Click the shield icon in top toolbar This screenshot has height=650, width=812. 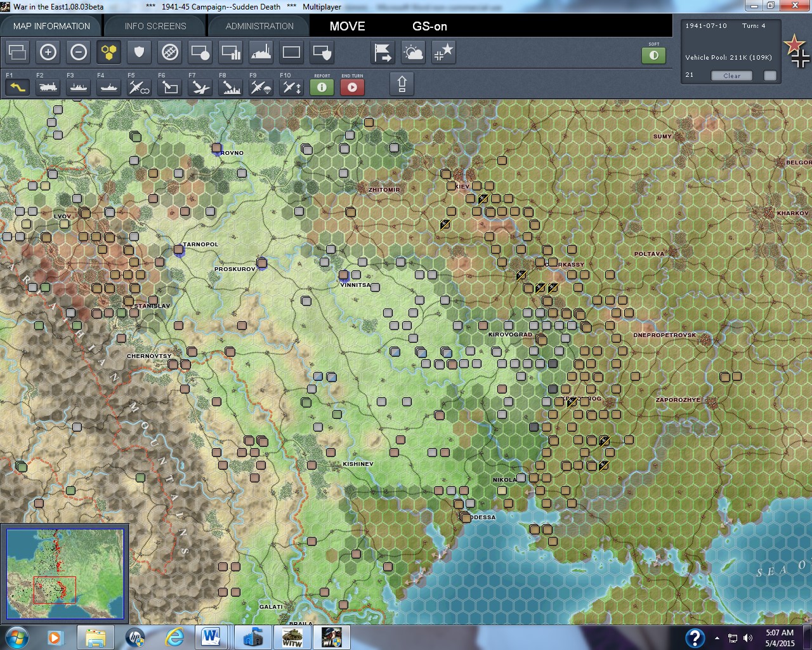pos(140,52)
